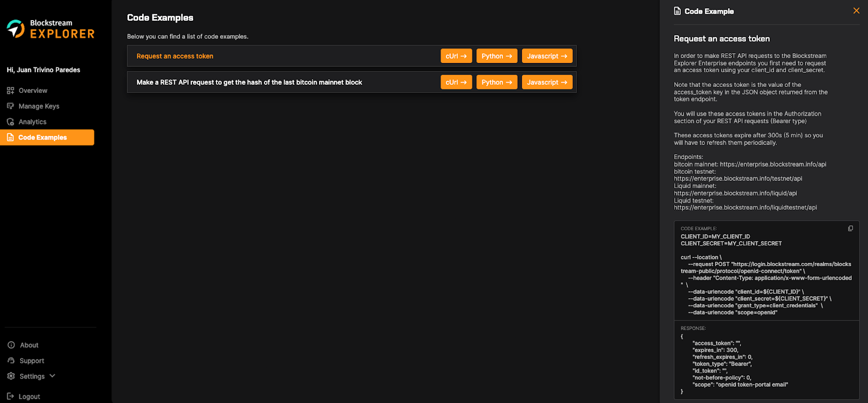
Task: Show cUrl example for last block hash
Action: (x=456, y=82)
